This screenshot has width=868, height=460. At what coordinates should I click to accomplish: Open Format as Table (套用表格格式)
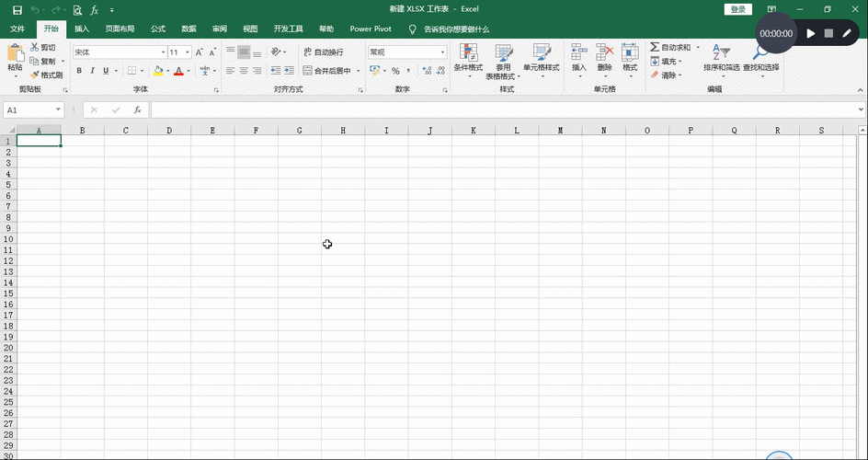[503, 62]
